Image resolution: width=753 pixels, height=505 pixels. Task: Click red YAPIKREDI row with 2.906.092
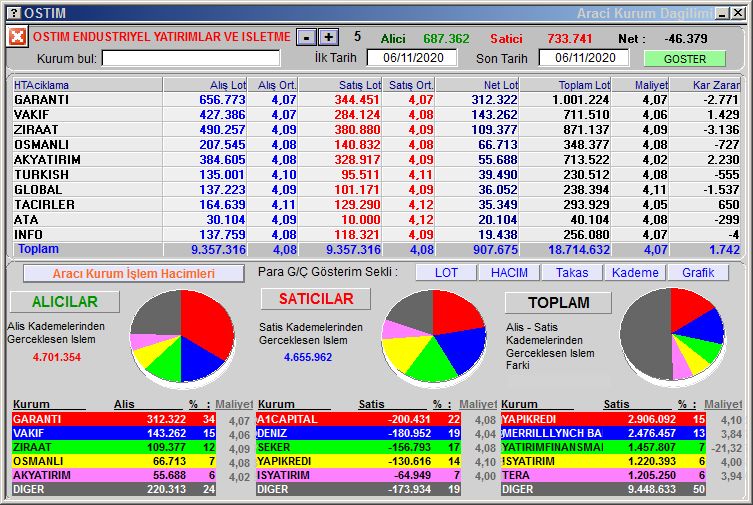coord(603,419)
